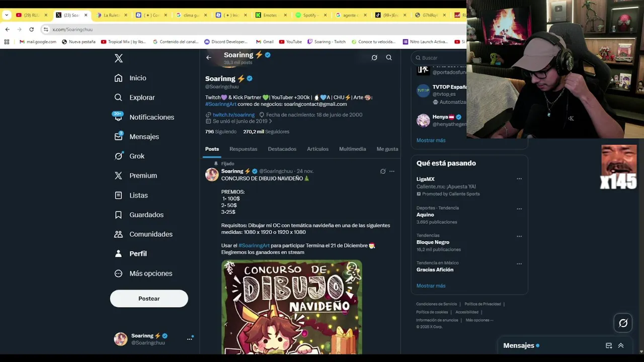
Task: Open the Explorar search icon
Action: [118, 98]
